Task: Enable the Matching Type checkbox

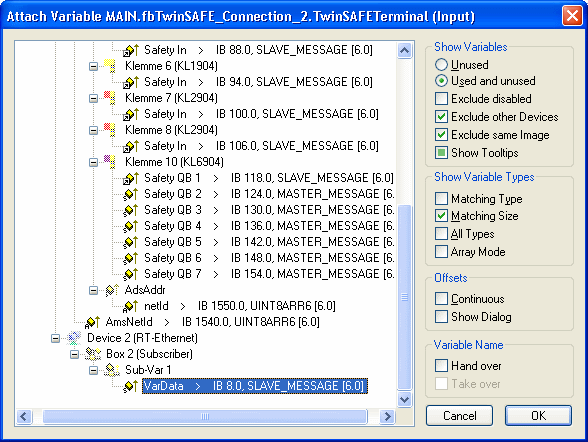Action: [441, 198]
